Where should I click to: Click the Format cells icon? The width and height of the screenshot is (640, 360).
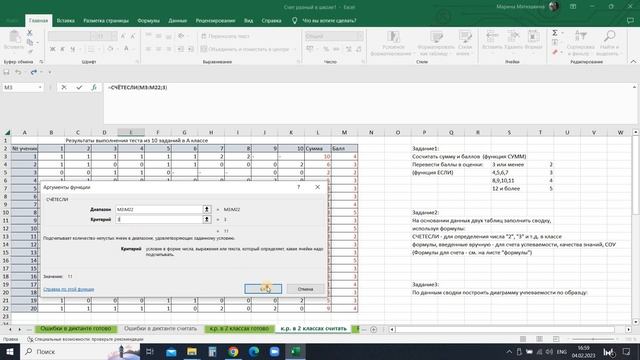click(533, 37)
